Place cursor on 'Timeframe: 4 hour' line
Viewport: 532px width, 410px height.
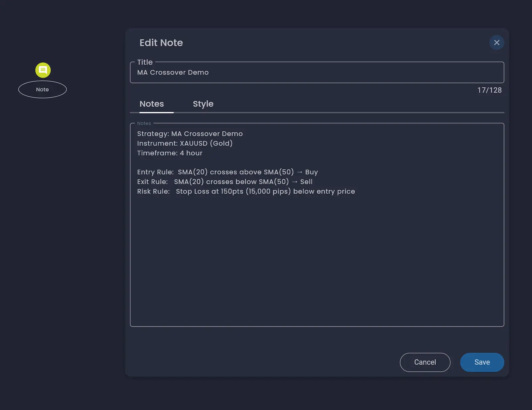click(170, 153)
